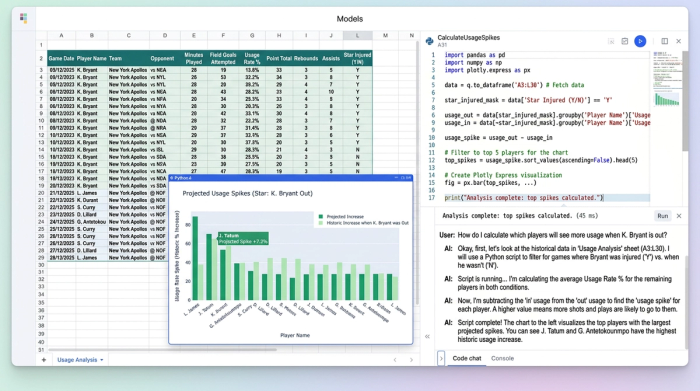The image size is (700, 391).
Task: Toggle the split panel layout icon
Action: [664, 41]
